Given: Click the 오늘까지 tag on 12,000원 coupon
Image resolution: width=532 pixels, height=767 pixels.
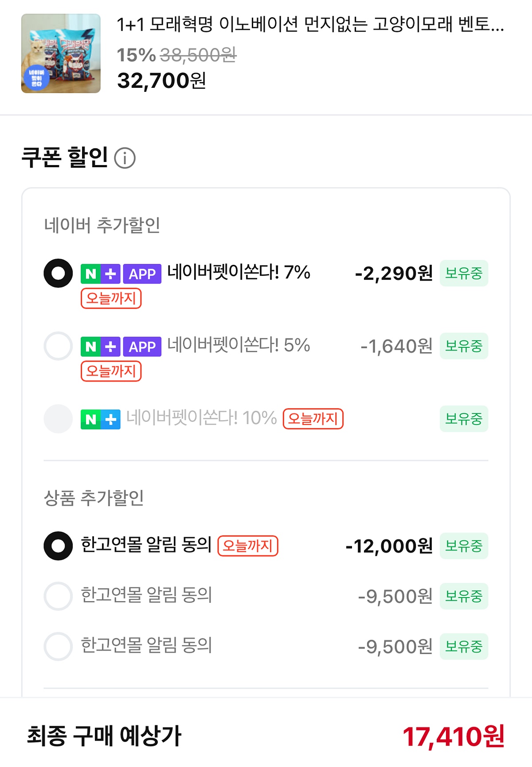Looking at the screenshot, I should 248,546.
